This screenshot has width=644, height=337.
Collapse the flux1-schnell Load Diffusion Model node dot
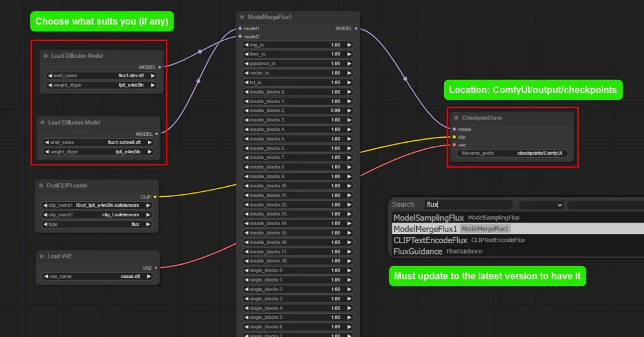click(x=42, y=123)
